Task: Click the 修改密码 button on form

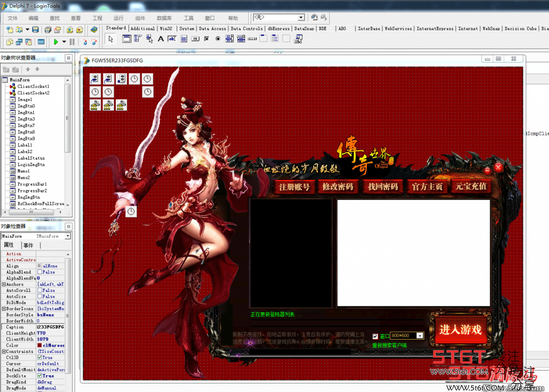Action: coord(338,187)
